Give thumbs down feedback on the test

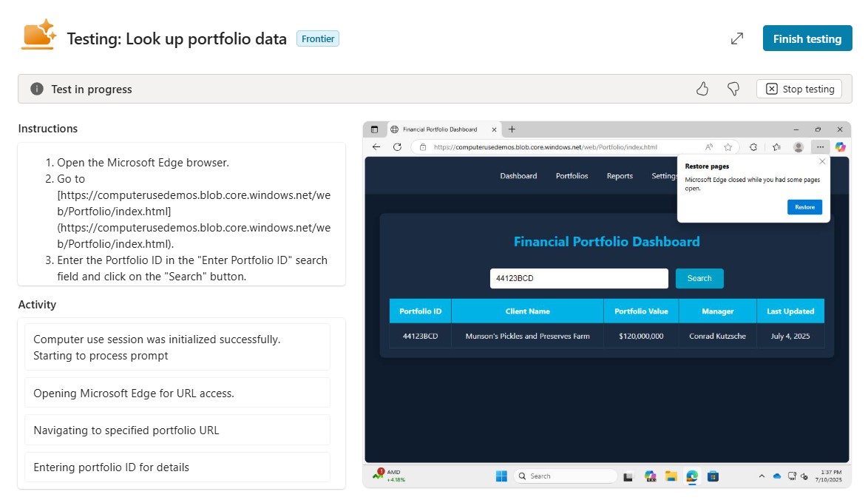click(733, 88)
